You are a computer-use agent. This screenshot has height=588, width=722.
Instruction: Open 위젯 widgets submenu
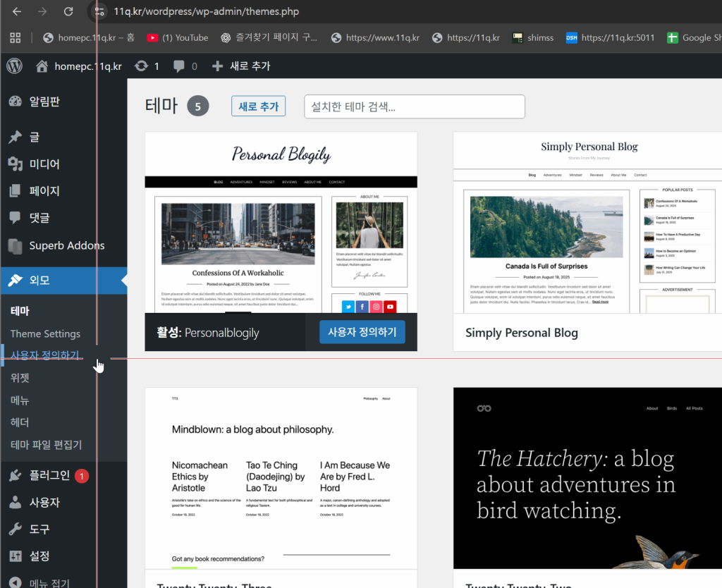tap(20, 378)
